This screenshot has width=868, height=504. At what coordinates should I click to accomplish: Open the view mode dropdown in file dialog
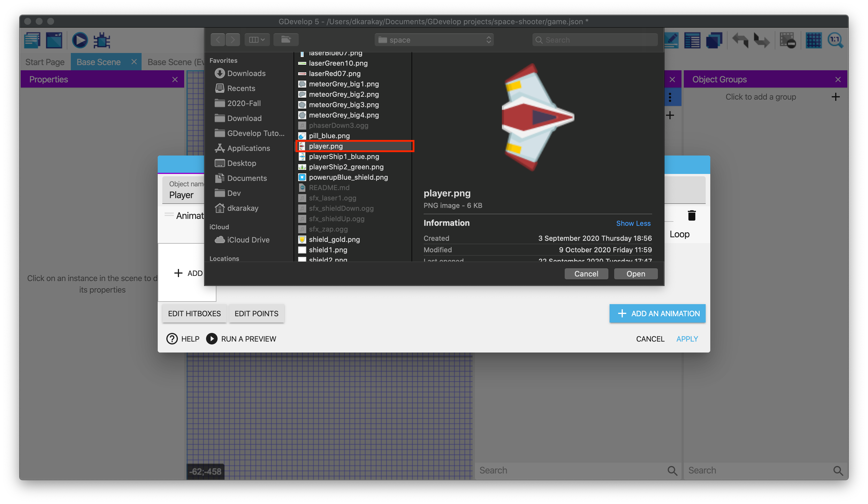tap(257, 40)
